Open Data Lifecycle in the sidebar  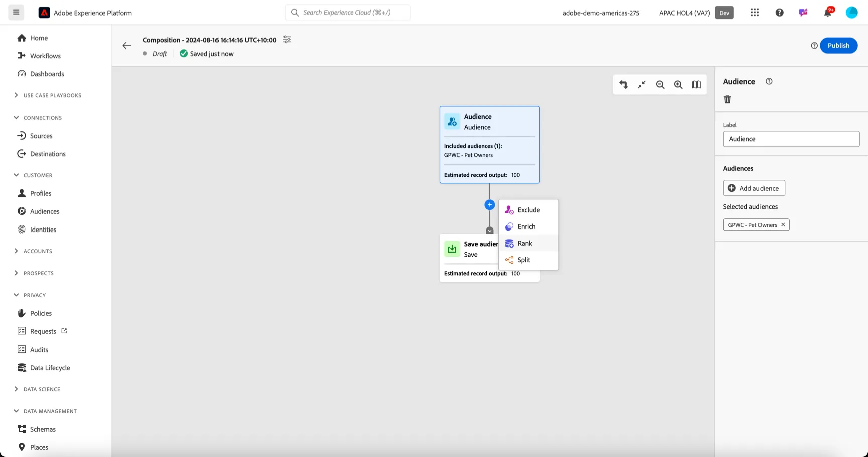point(50,368)
